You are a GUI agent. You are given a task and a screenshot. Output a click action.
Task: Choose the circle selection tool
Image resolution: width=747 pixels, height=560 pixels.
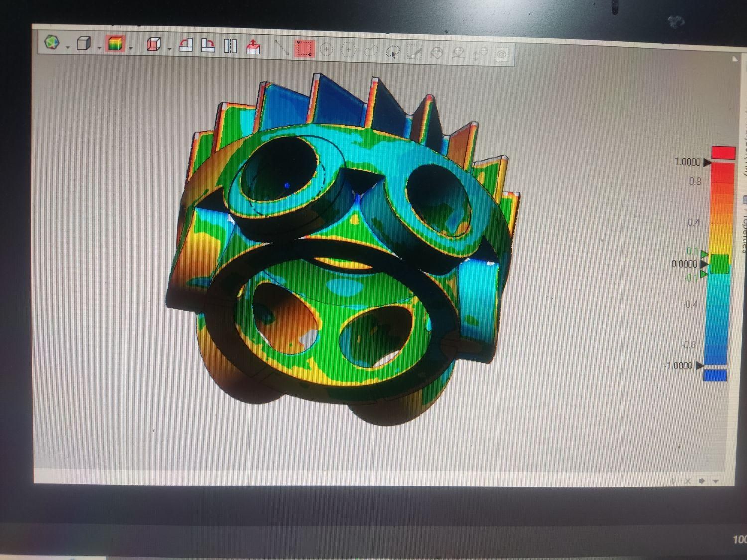pos(326,49)
